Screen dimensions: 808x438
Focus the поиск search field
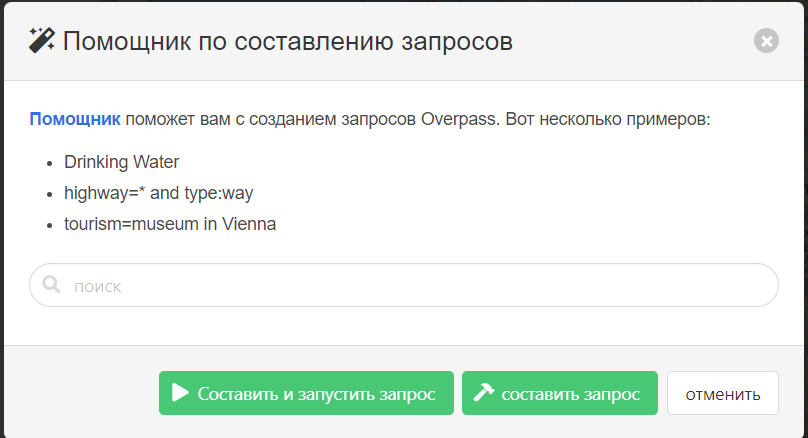pyautogui.click(x=420, y=286)
